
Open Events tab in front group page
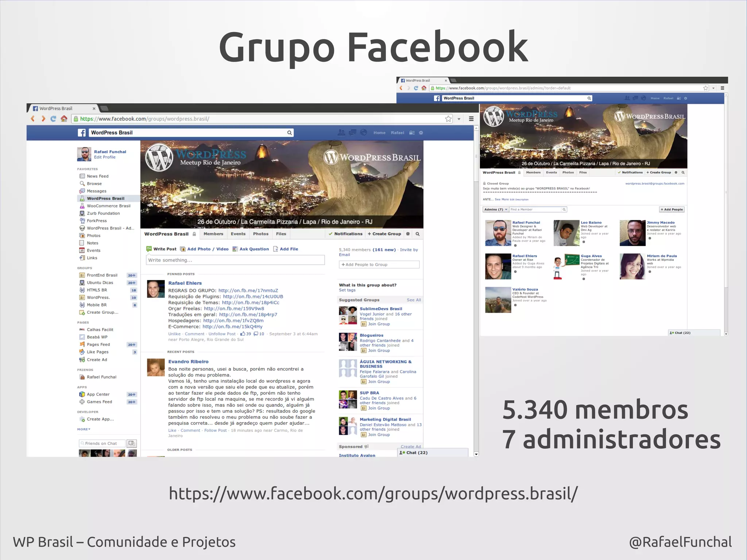point(238,234)
